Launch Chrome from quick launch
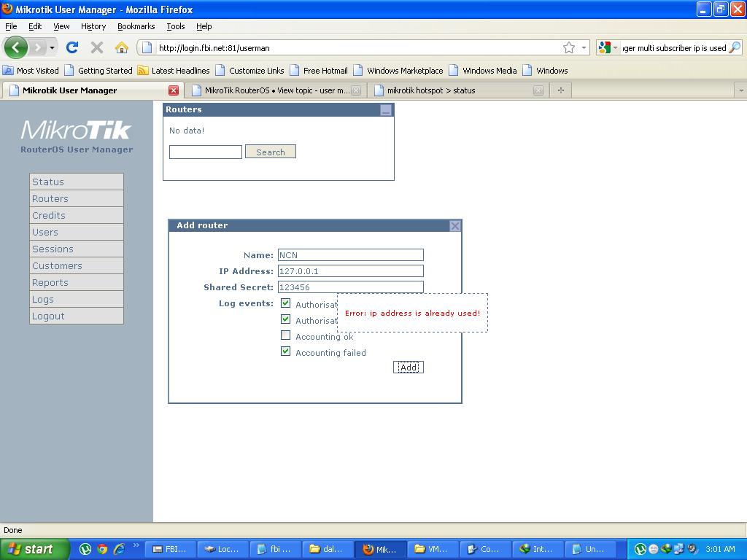This screenshot has width=747, height=560. pos(102,549)
